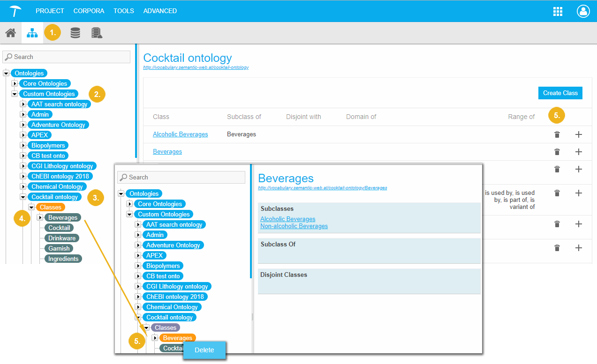Click the database stack icon
Image resolution: width=597 pixels, height=364 pixels.
pos(75,33)
